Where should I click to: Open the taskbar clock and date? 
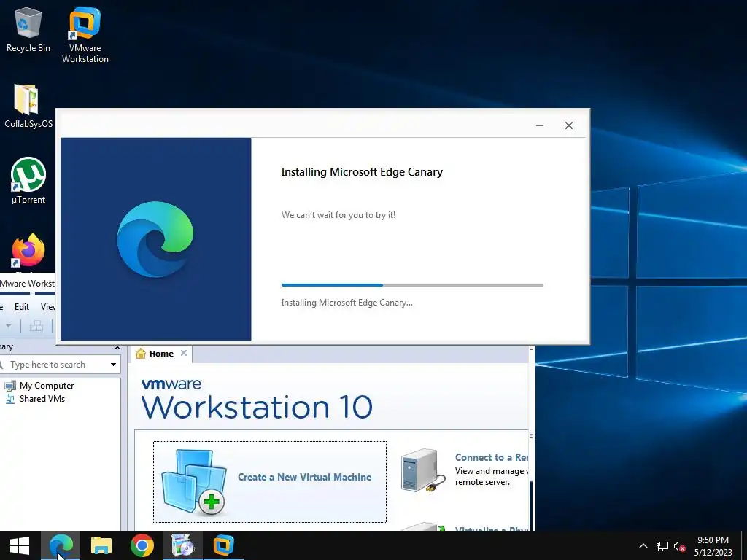point(713,546)
